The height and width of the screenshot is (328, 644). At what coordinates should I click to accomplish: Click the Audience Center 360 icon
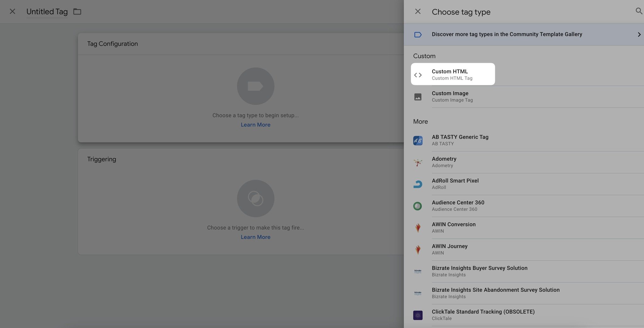click(x=418, y=206)
